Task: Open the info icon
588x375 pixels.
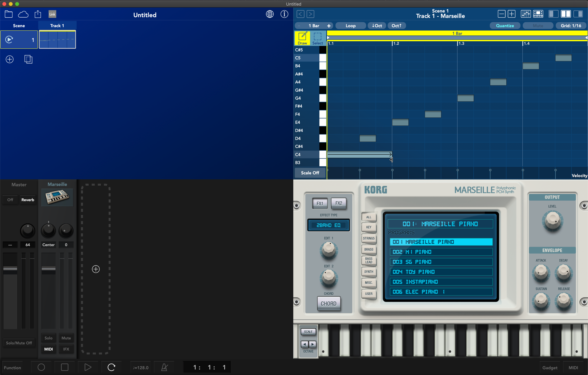Action: click(x=284, y=14)
